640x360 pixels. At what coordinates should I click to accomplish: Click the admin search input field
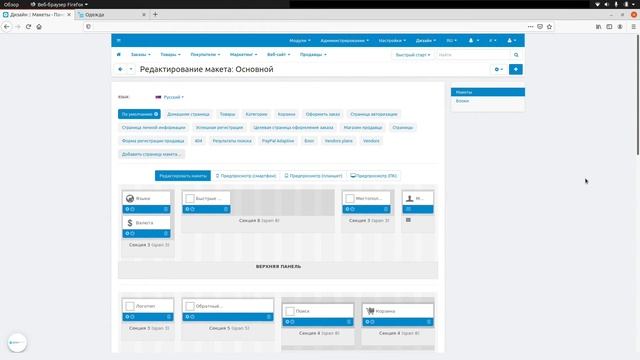(x=473, y=55)
